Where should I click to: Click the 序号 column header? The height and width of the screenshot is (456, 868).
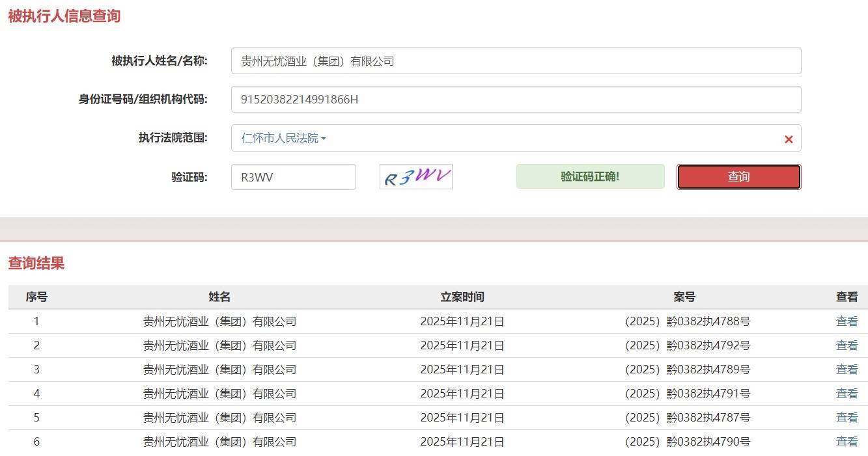pos(36,297)
